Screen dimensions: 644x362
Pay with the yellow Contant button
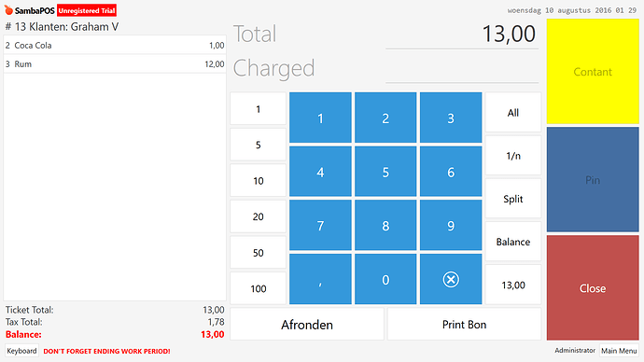click(593, 72)
